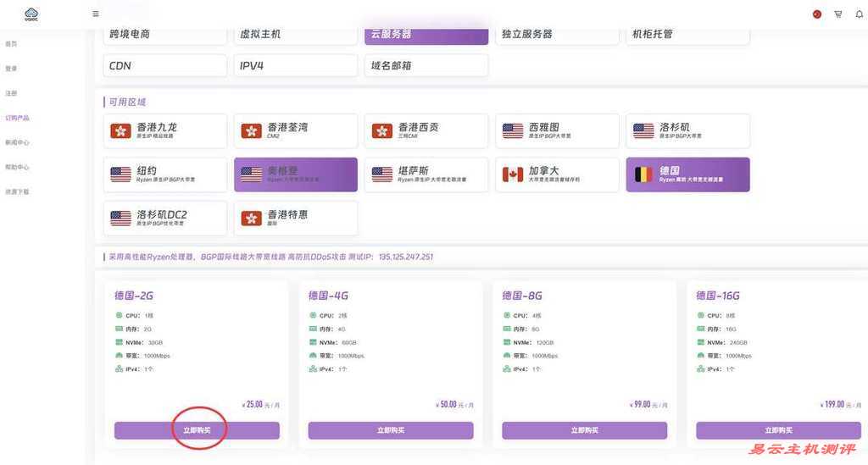868x465 pixels.
Task: Click the 可用区域 section heading
Action: 127,102
